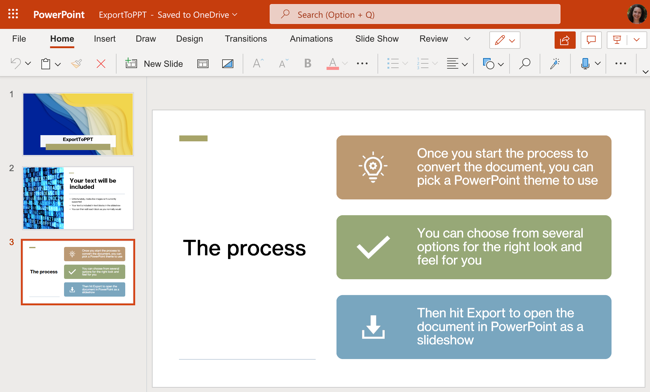Click the red Share button icon

(x=565, y=40)
